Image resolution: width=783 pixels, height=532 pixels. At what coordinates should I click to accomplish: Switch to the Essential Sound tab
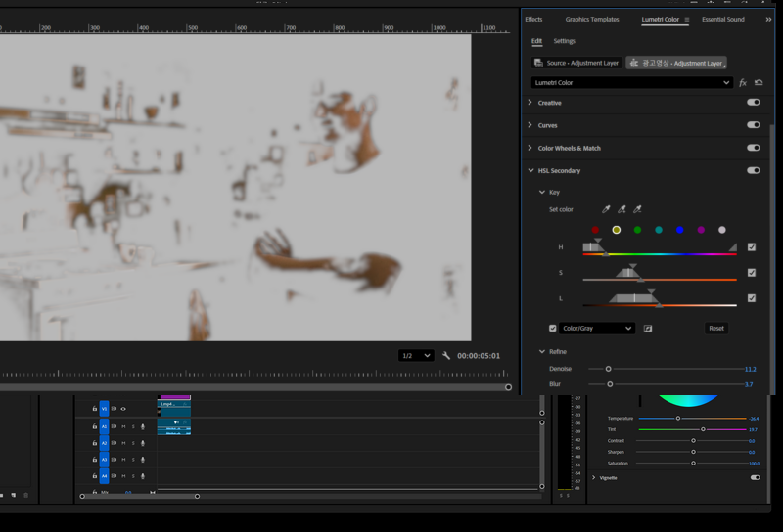722,20
